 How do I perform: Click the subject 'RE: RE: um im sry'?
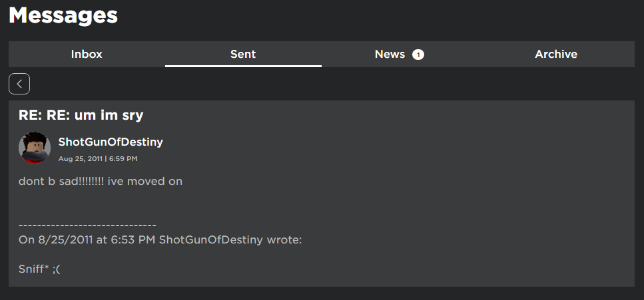pyautogui.click(x=81, y=116)
